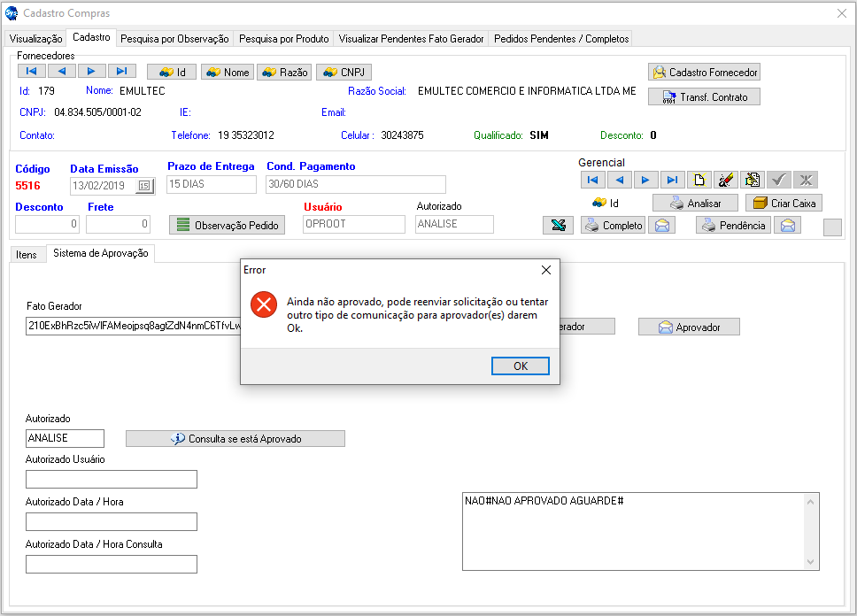Go to previous supplier in Fornecedores navigator
Image resolution: width=857 pixels, height=616 pixels.
tap(61, 72)
